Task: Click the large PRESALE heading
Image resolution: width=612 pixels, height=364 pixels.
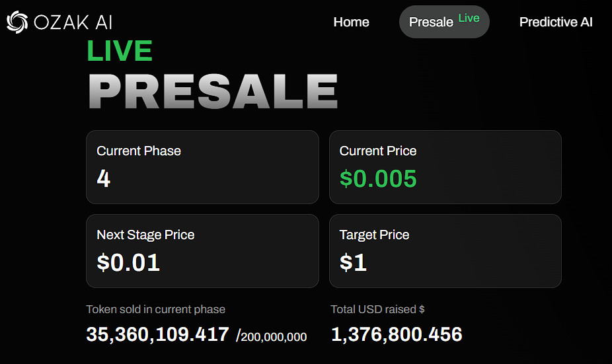Action: 213,91
